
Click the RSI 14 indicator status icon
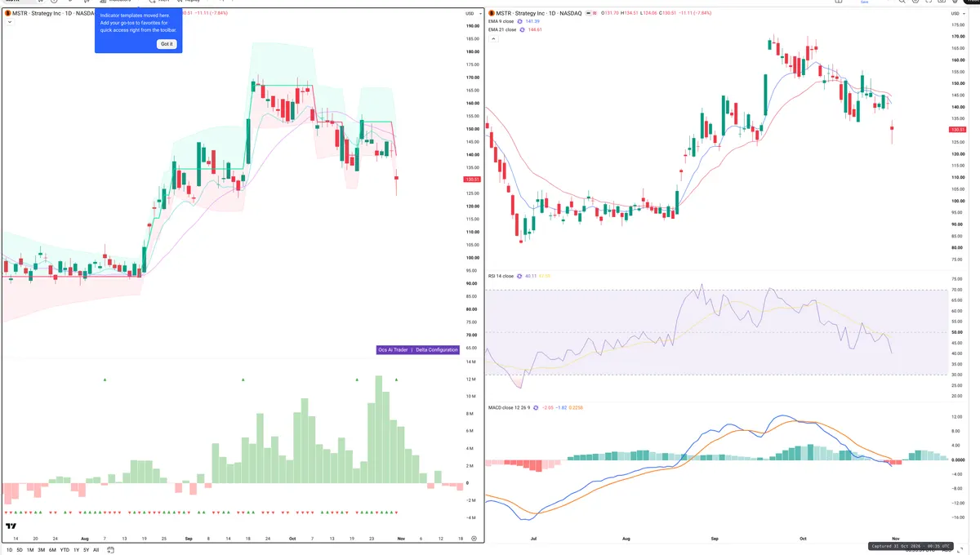pos(520,276)
